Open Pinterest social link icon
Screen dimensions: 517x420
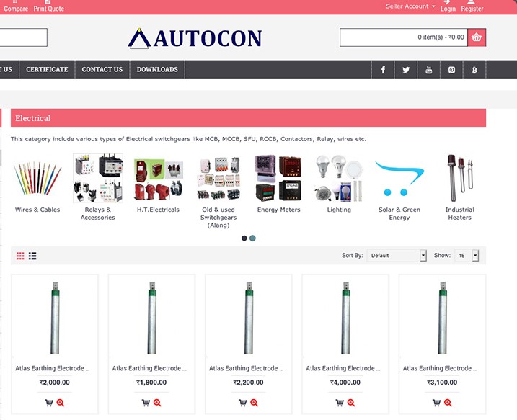point(451,69)
